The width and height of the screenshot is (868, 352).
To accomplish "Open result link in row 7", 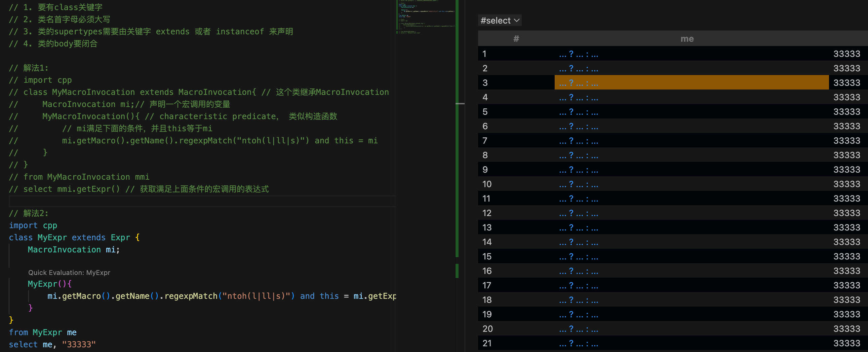I will click(x=578, y=141).
